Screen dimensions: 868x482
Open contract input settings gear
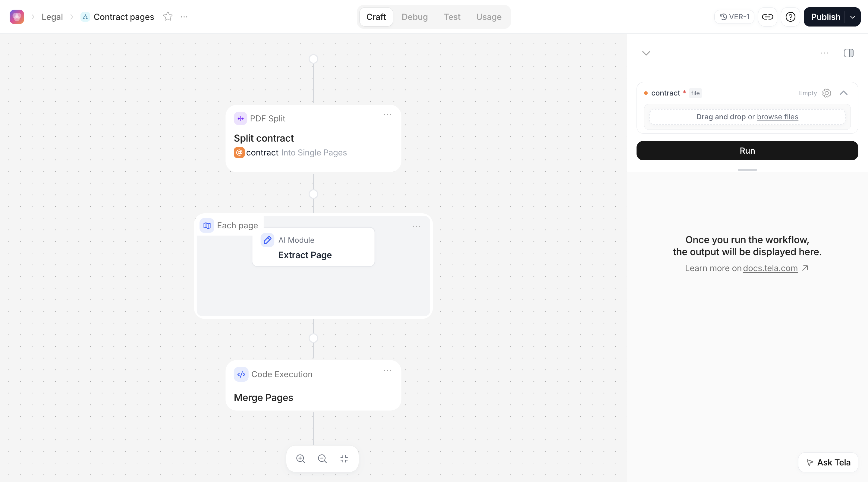click(826, 93)
